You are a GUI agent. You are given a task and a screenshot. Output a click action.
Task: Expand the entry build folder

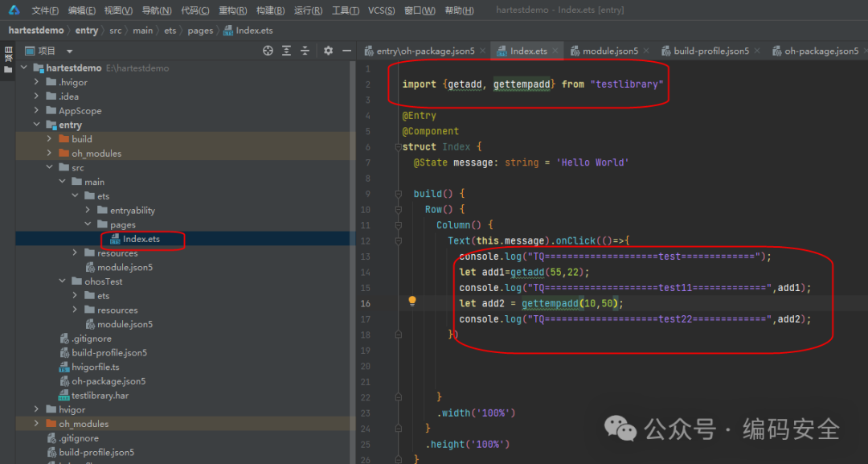[49, 138]
